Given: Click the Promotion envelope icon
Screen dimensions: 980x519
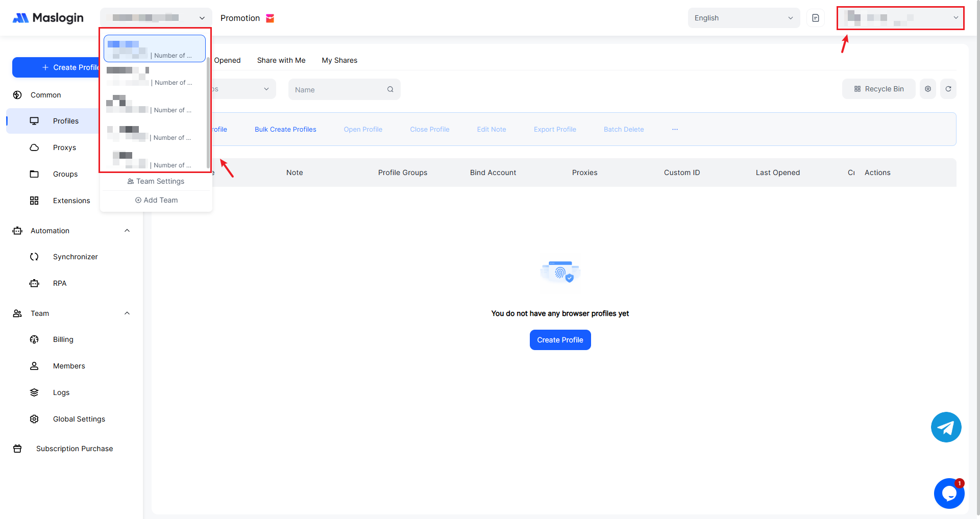Looking at the screenshot, I should [270, 18].
